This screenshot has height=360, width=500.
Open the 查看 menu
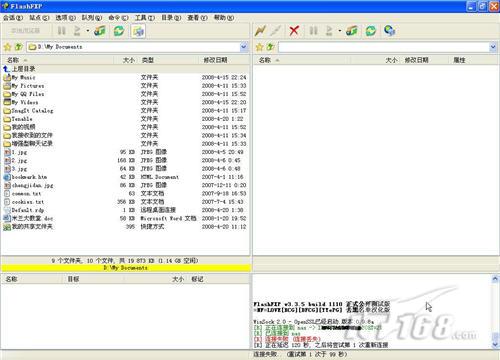(x=197, y=18)
